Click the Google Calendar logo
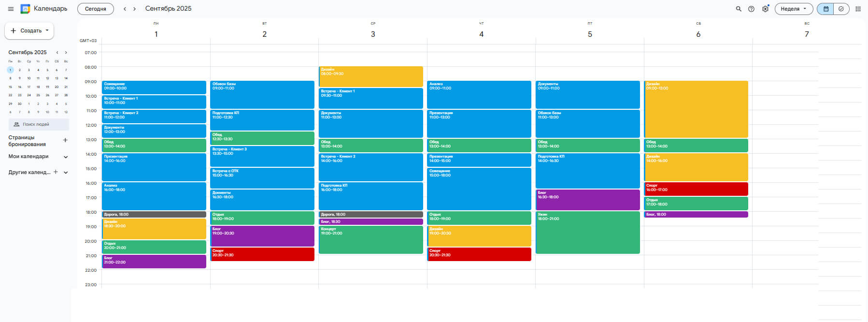 (25, 9)
